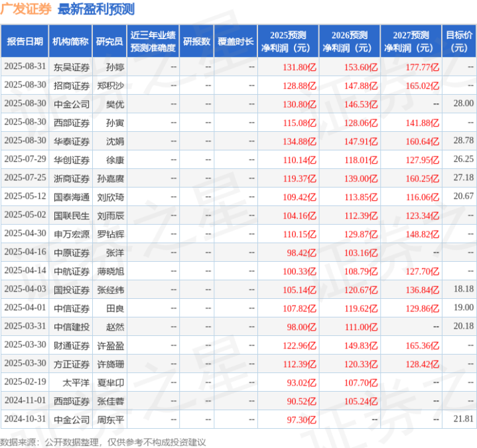Click the date 2025-05-12
This screenshot has height=448, width=477.
(x=25, y=196)
